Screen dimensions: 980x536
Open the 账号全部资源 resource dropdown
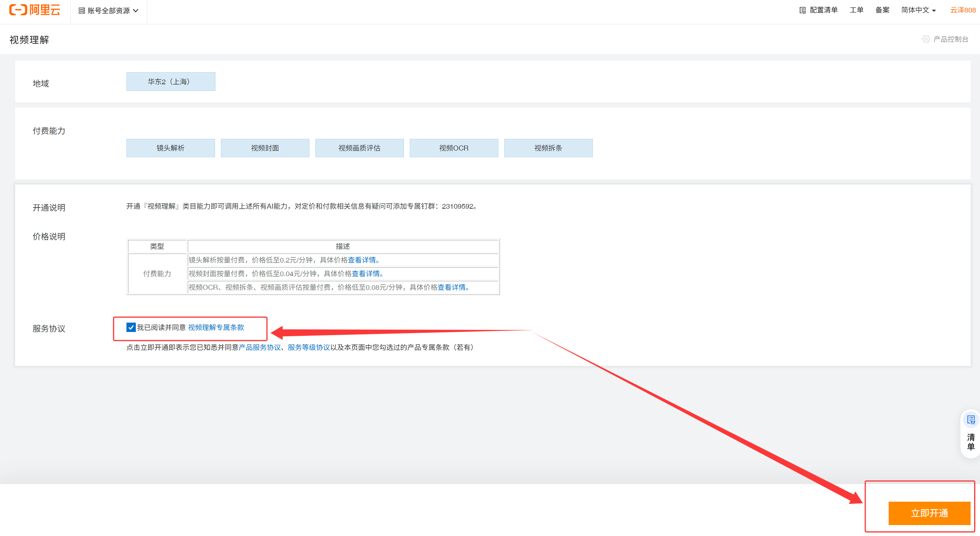pos(108,11)
